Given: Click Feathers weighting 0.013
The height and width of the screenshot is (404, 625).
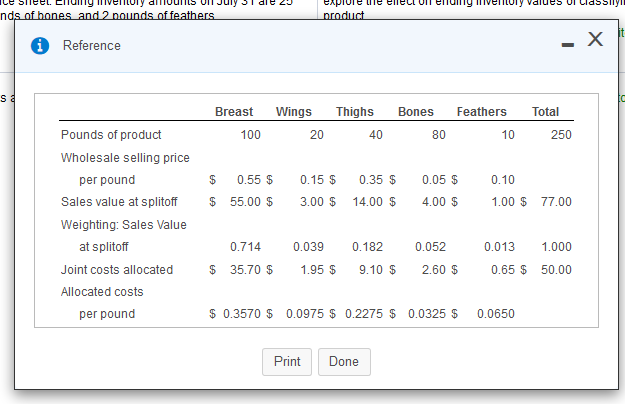Looking at the screenshot, I should (499, 247).
